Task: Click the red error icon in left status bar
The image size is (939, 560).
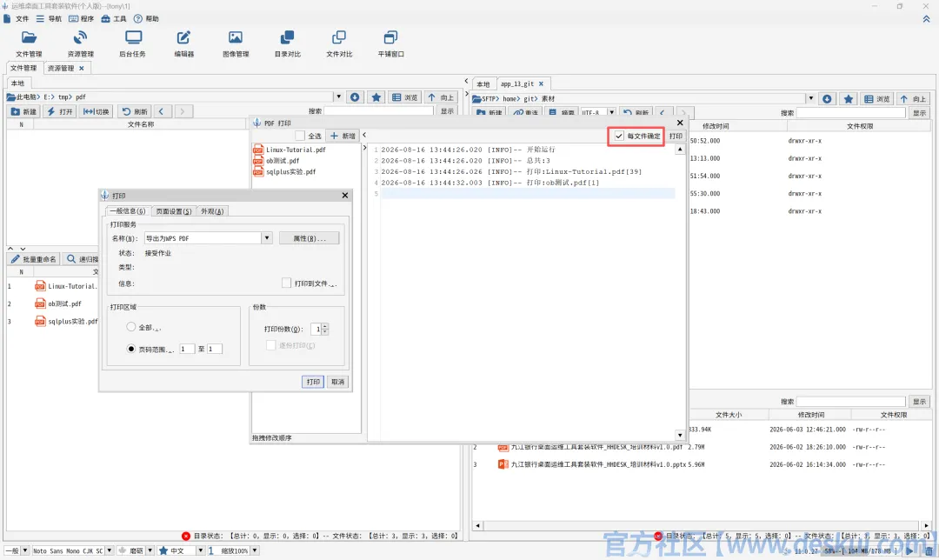Action: [186, 536]
